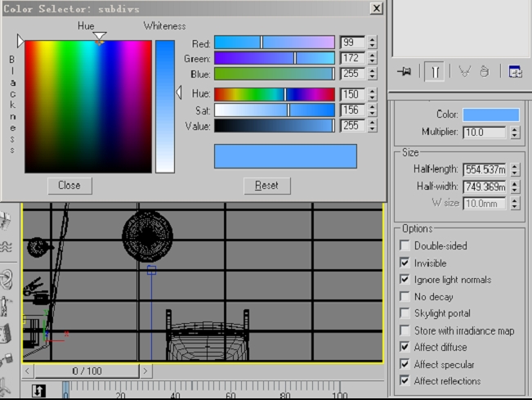532x400 pixels.
Task: Click the Reset button
Action: 266,185
